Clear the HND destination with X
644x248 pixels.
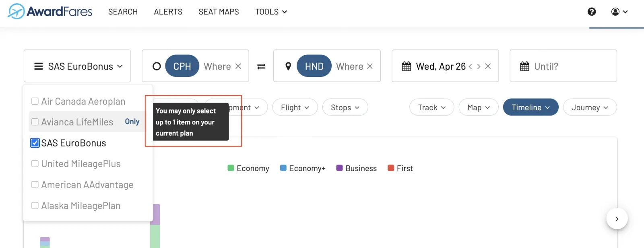click(370, 66)
